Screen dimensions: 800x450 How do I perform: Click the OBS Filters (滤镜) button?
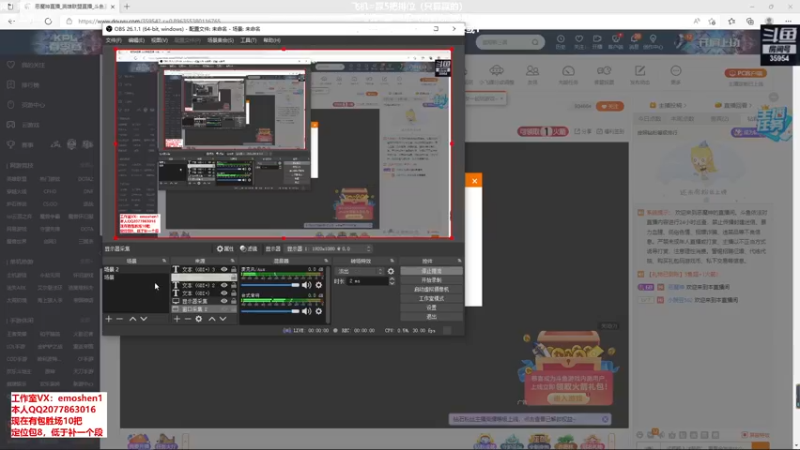click(248, 249)
